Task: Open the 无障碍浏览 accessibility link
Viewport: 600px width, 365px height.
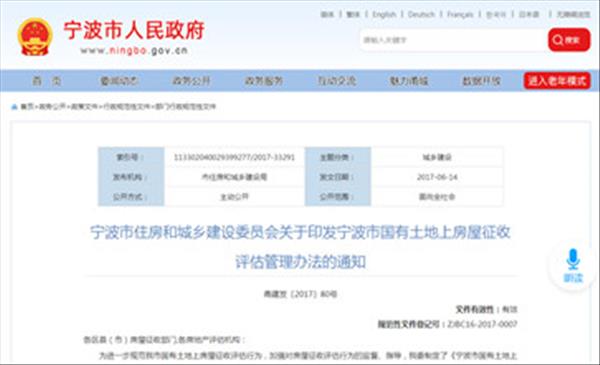Action: tap(573, 15)
